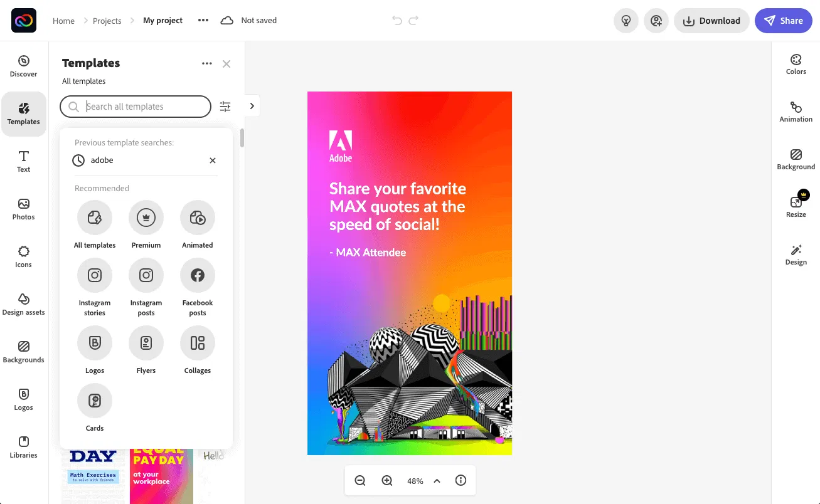The height and width of the screenshot is (504, 820).
Task: Open template filter settings
Action: [x=225, y=107]
